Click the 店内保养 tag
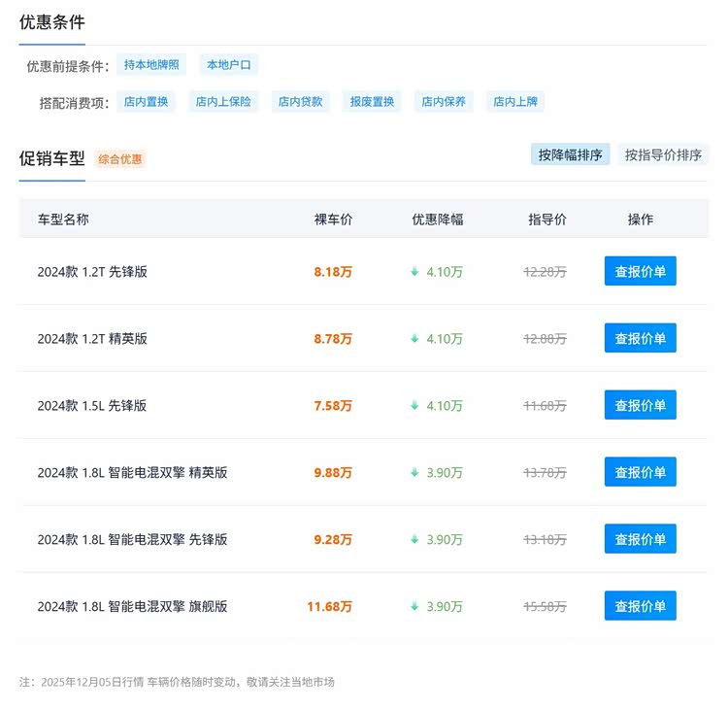 (x=444, y=101)
